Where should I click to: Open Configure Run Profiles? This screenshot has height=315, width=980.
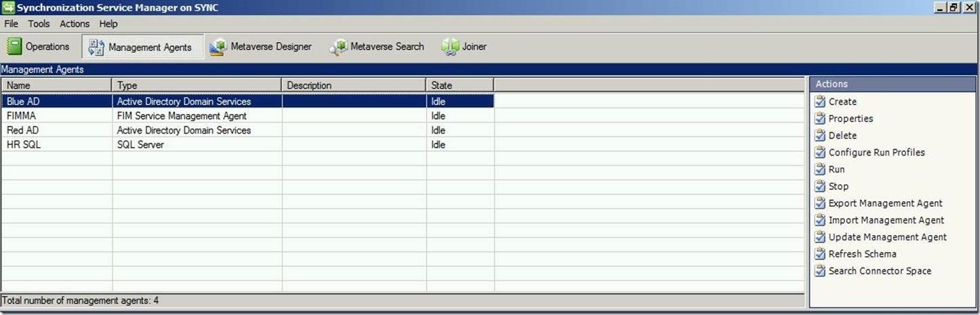[x=876, y=152]
